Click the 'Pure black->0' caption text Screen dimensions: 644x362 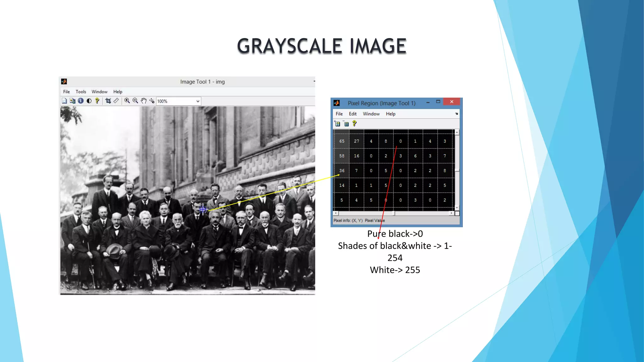395,234
